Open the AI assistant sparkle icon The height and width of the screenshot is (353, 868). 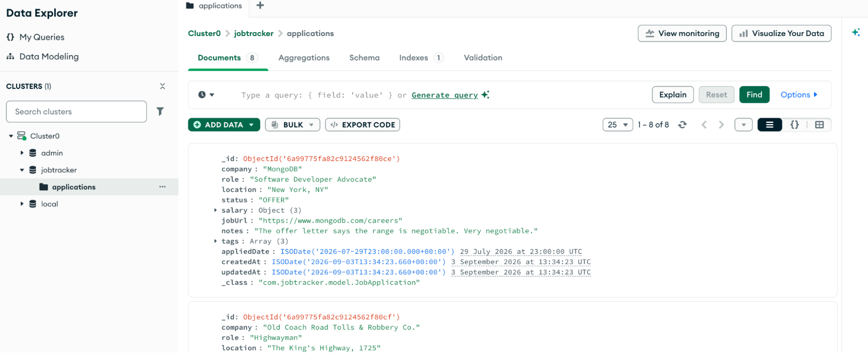pyautogui.click(x=855, y=32)
